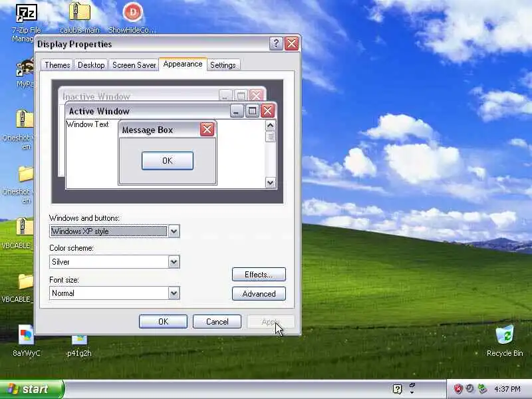Select the calubjs-main zip archive icon
The height and width of the screenshot is (399, 532).
[80, 12]
